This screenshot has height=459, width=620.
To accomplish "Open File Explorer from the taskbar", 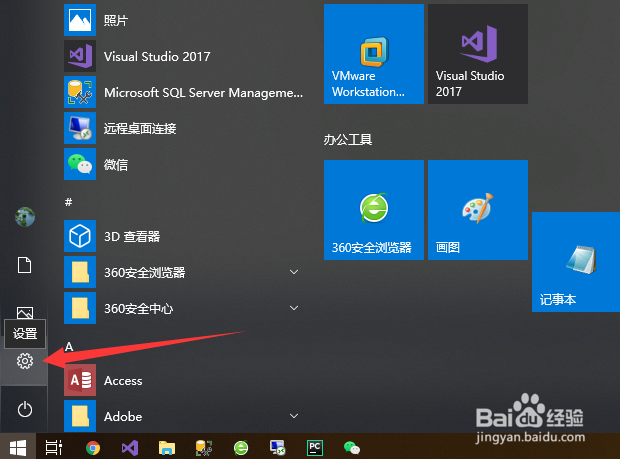I will coord(167,448).
